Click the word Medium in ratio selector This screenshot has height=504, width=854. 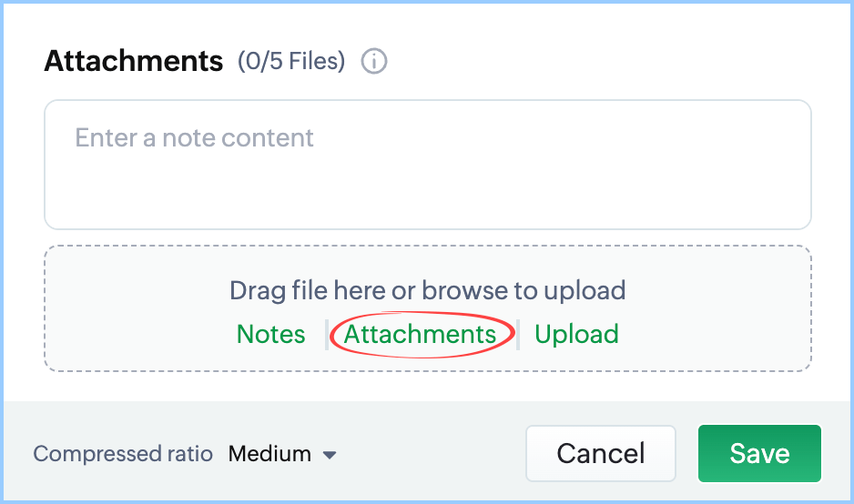coord(269,454)
